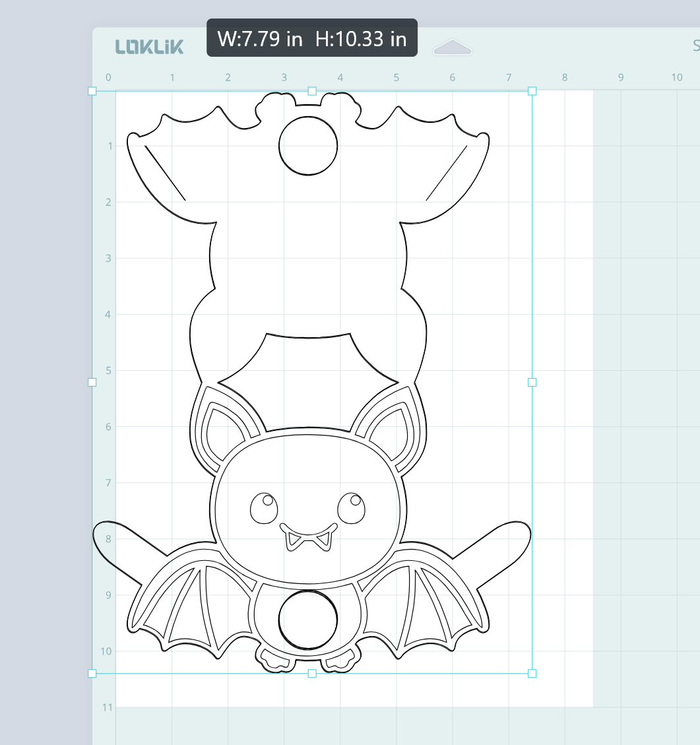Click the middle-right selection resize handle
The height and width of the screenshot is (745, 700).
click(x=532, y=382)
